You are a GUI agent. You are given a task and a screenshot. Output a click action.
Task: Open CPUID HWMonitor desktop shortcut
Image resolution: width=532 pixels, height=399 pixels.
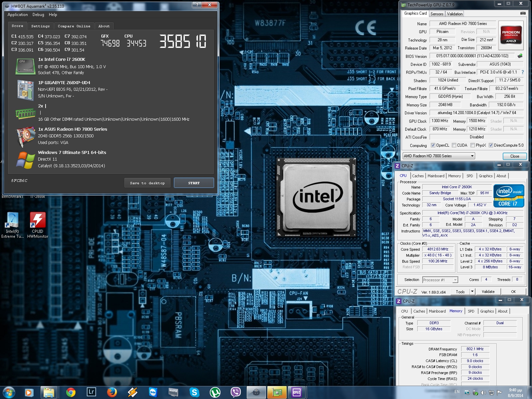38,225
